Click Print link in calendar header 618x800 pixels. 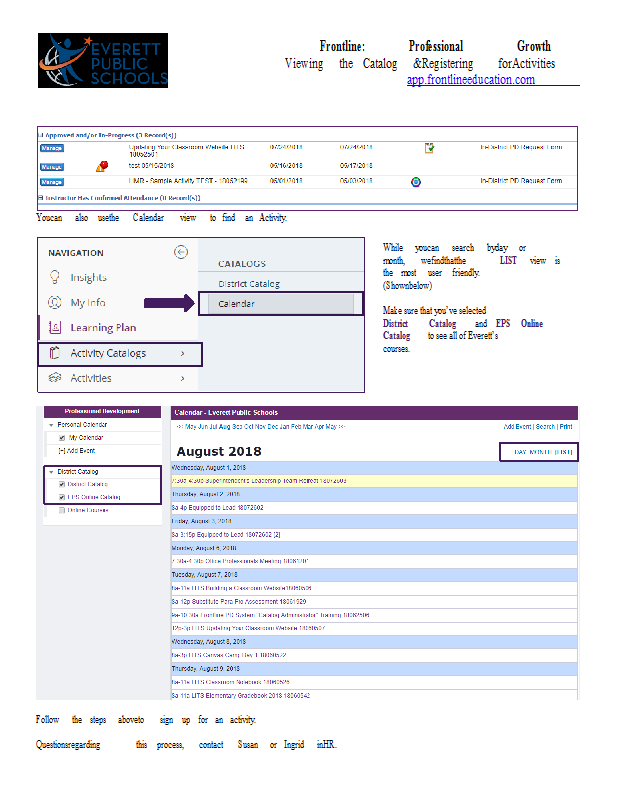[x=566, y=427]
